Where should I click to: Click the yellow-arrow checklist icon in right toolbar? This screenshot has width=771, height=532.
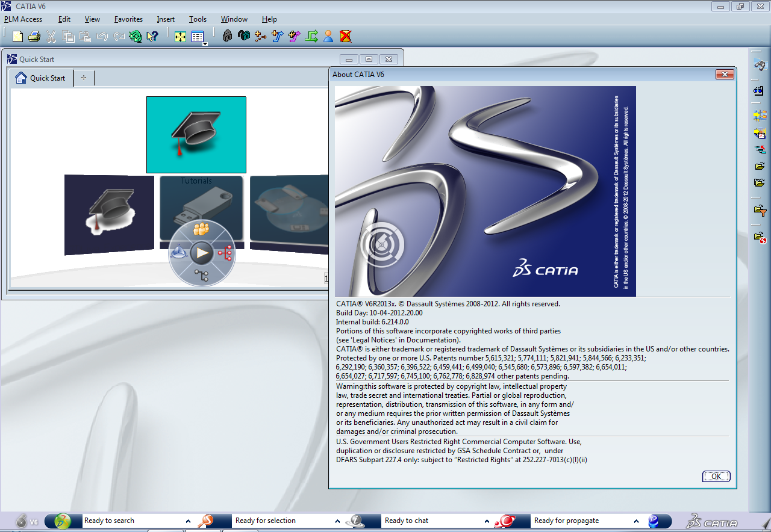pos(760,132)
